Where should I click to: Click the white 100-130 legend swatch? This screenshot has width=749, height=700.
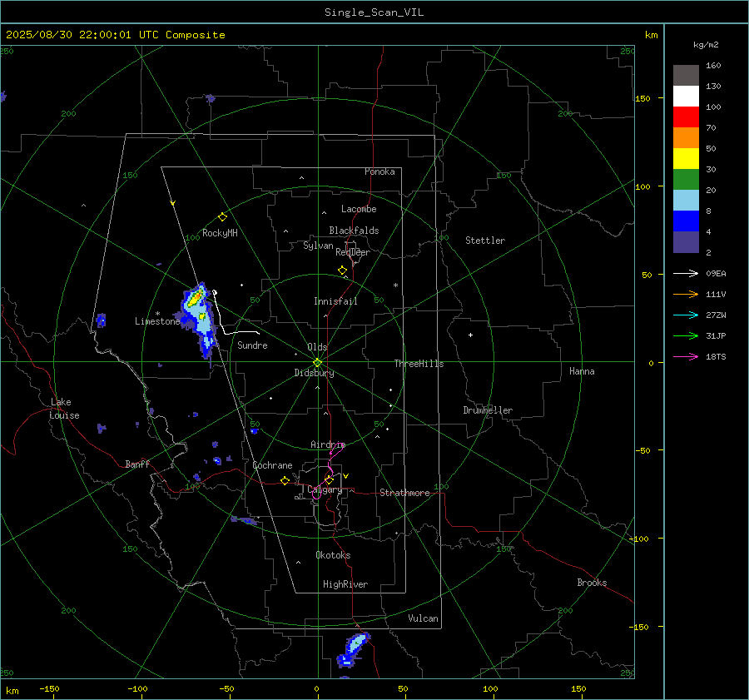tap(686, 97)
